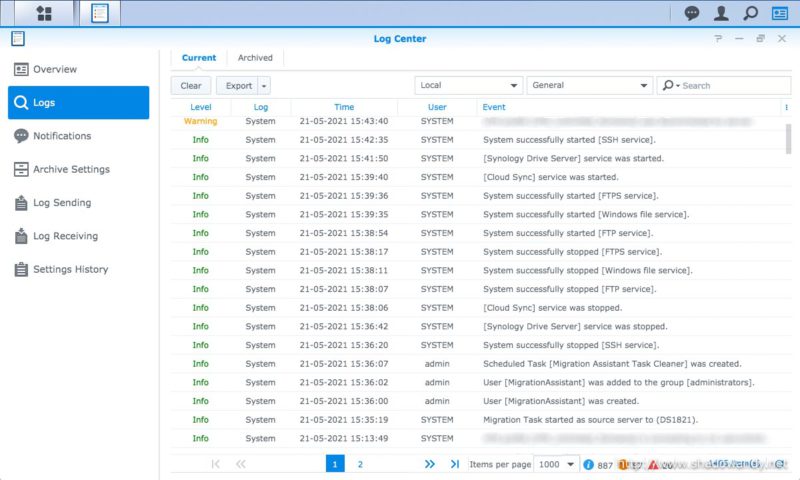Viewport: 800px width, 480px height.
Task: Select the 'started [SSH service]' log entry
Action: (479, 140)
